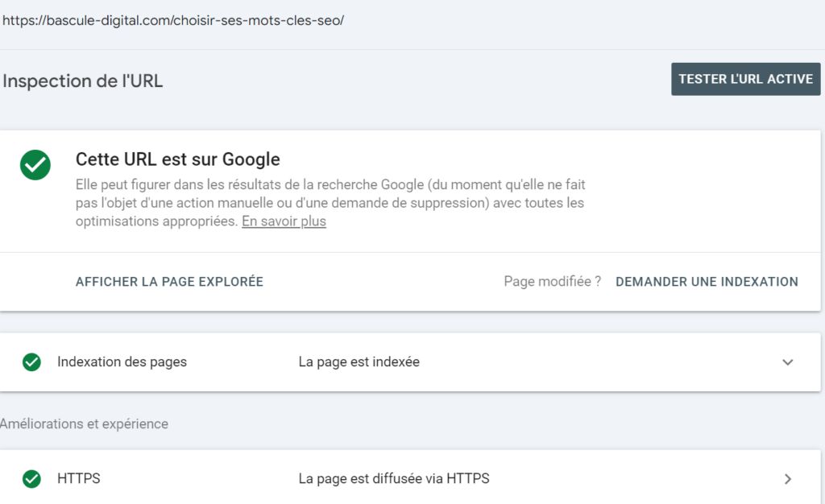Image resolution: width=825 pixels, height=504 pixels.
Task: Click La page est diffusée via HTTPS
Action: point(393,478)
